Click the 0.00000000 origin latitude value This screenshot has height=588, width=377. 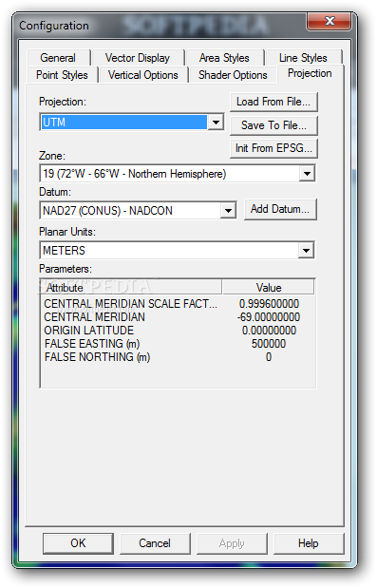[269, 330]
